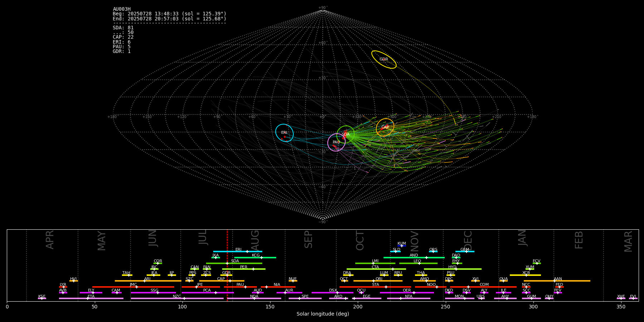
Task: Click the NZC shower bar in timeline
Action: click(177, 298)
